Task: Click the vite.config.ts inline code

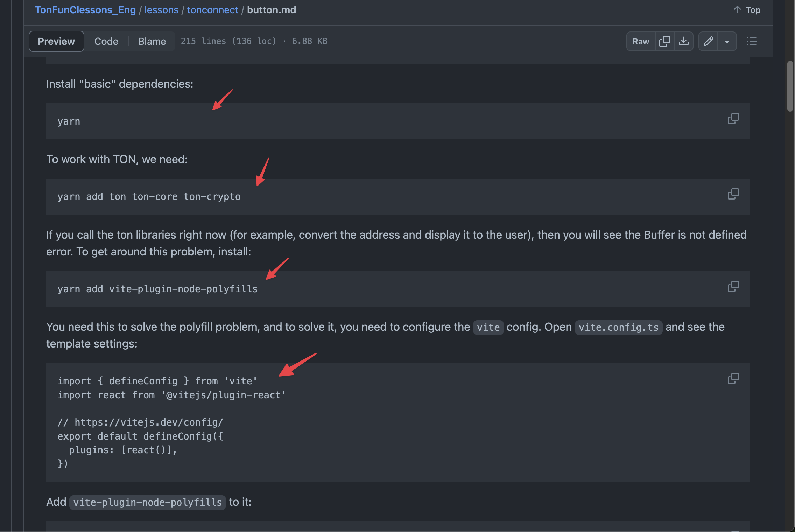Action: [x=618, y=327]
